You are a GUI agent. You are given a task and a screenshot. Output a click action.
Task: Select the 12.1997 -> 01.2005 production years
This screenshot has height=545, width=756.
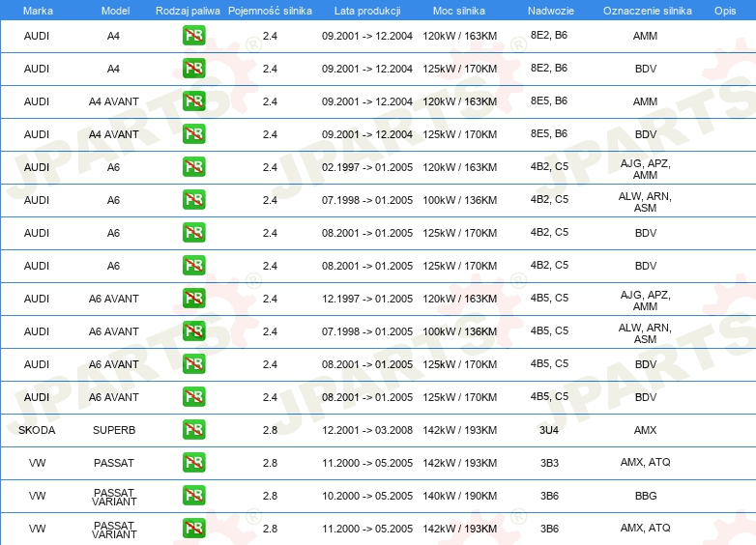(367, 299)
